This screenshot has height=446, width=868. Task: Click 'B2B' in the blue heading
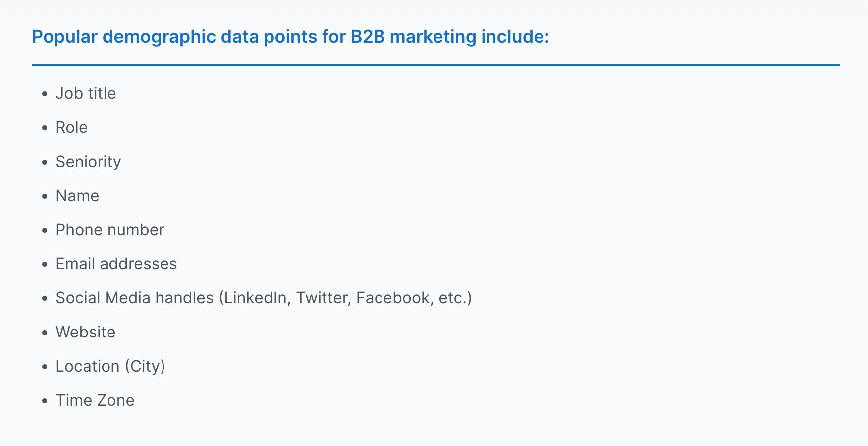[x=368, y=37]
